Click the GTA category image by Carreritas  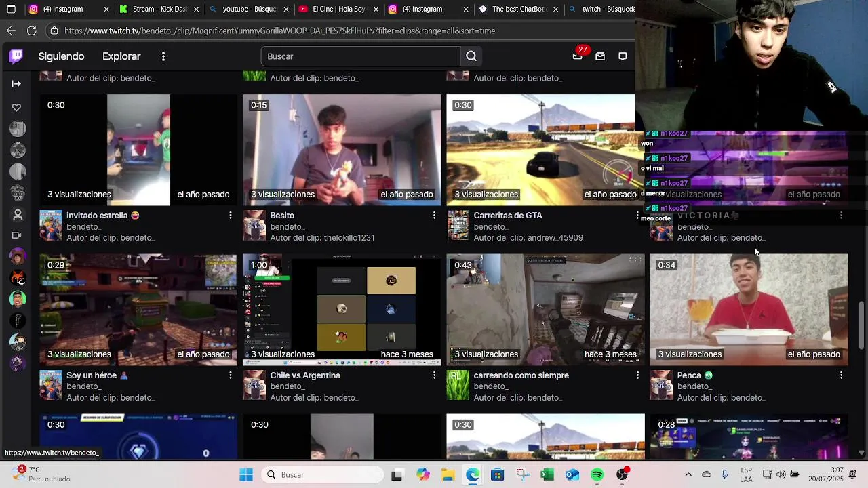click(x=458, y=225)
